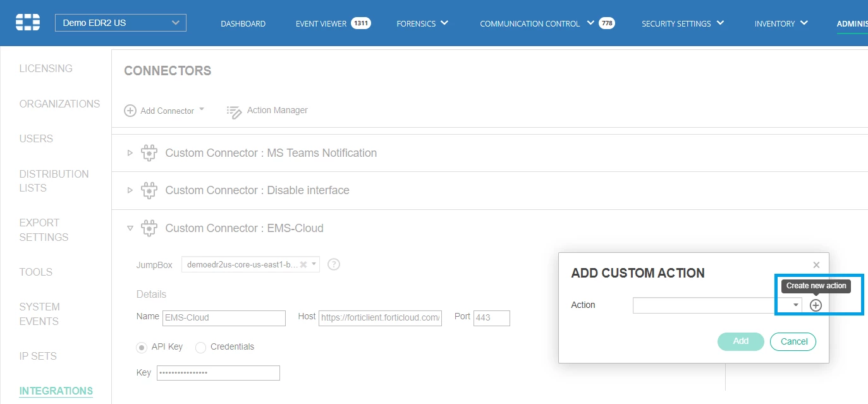868x404 pixels.
Task: Click the EMS-Cloud connector plug icon
Action: point(149,228)
